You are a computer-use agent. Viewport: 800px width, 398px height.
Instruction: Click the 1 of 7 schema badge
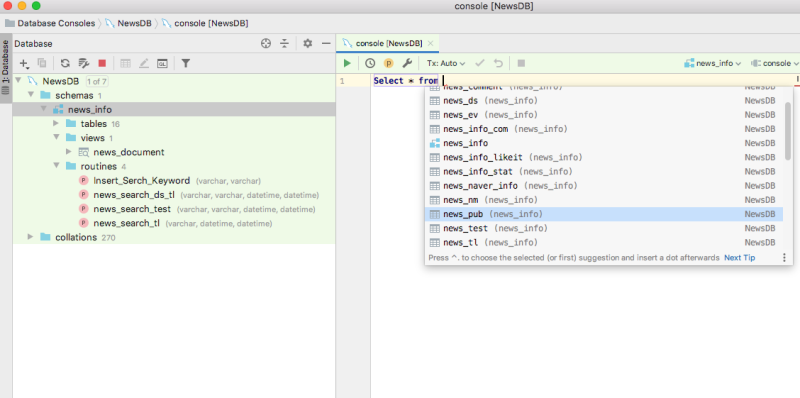click(96, 81)
